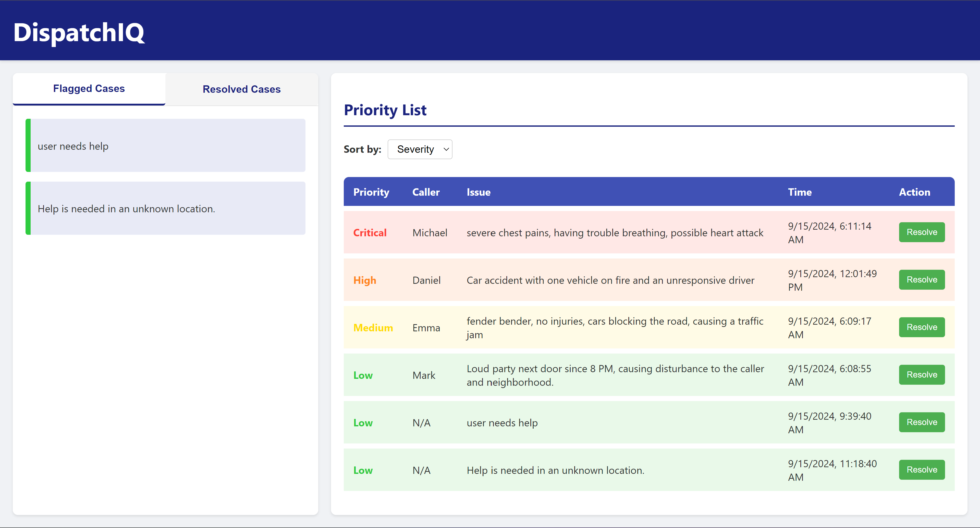Viewport: 980px width, 528px height.
Task: Switch to the Resolved Cases tab
Action: [242, 89]
